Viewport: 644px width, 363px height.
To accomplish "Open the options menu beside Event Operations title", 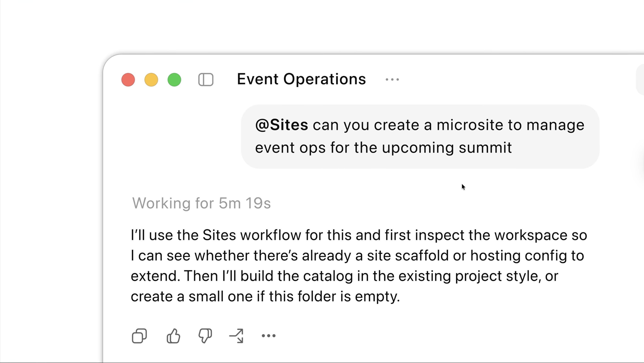I will [392, 80].
